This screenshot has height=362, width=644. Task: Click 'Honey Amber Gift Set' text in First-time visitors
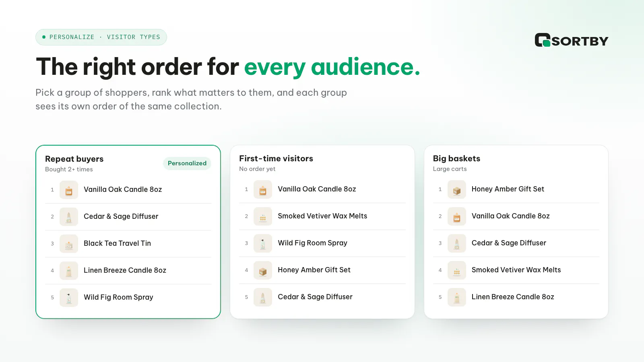click(314, 270)
